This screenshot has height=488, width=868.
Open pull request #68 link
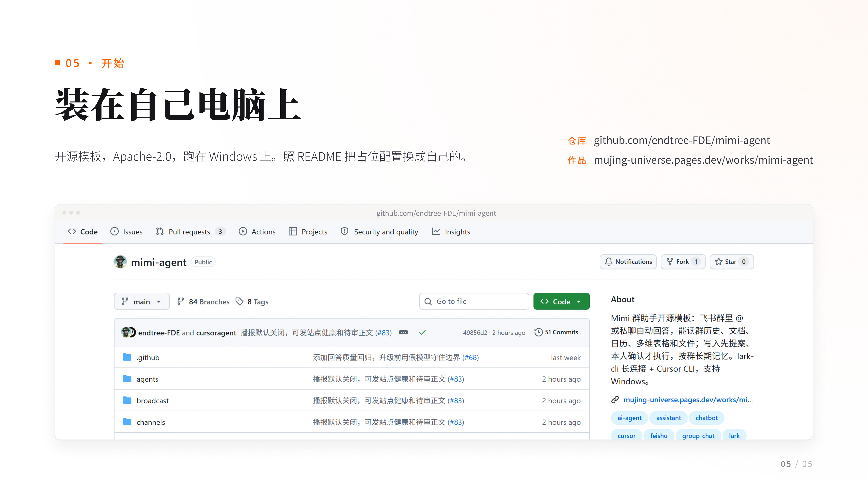pos(471,358)
